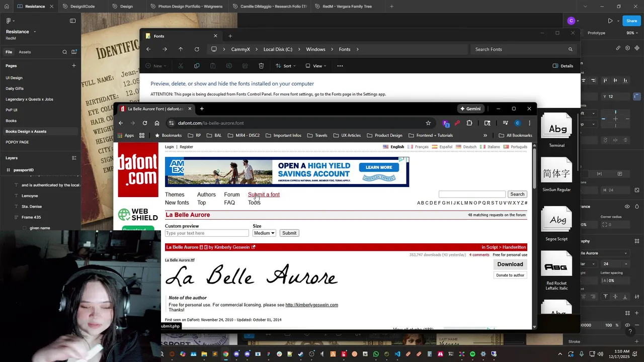Focus the dafont search text field
Viewport: 644px width, 362px height.
pos(472,194)
